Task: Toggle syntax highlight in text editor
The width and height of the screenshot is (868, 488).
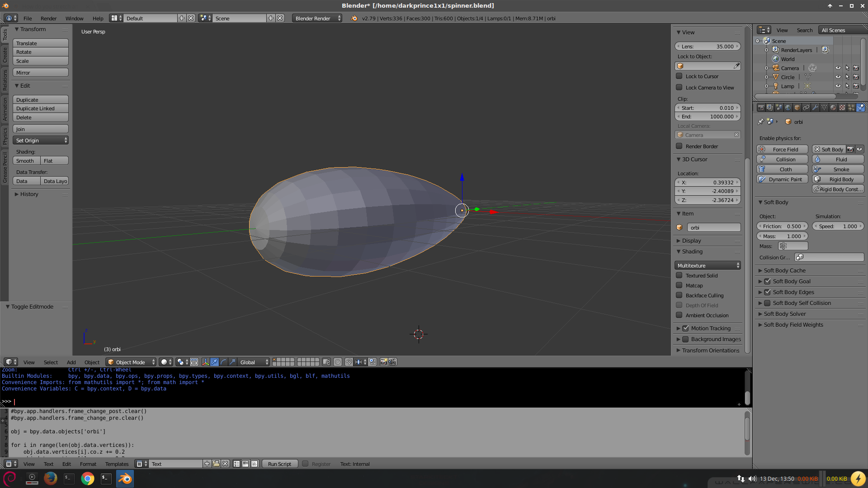Action: (255, 464)
